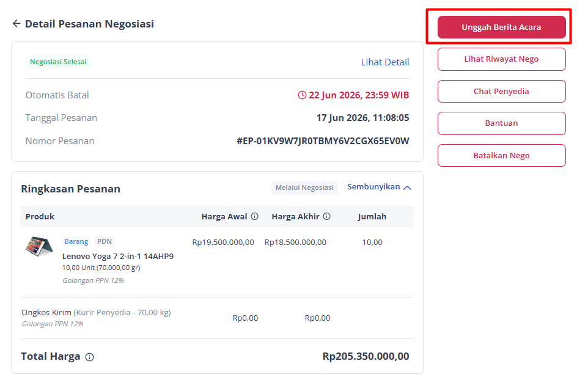Click the Negosiasi Selesai status badge
Viewport: 588px width, 380px height.
pos(58,62)
